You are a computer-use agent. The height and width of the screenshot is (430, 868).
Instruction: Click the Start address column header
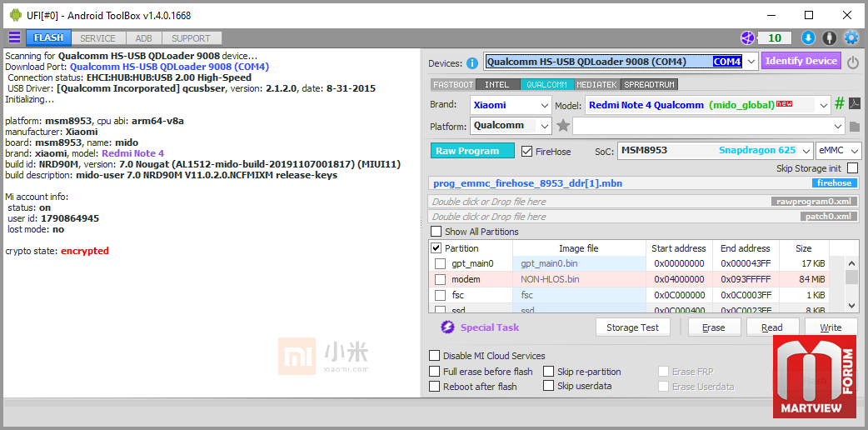click(x=679, y=248)
